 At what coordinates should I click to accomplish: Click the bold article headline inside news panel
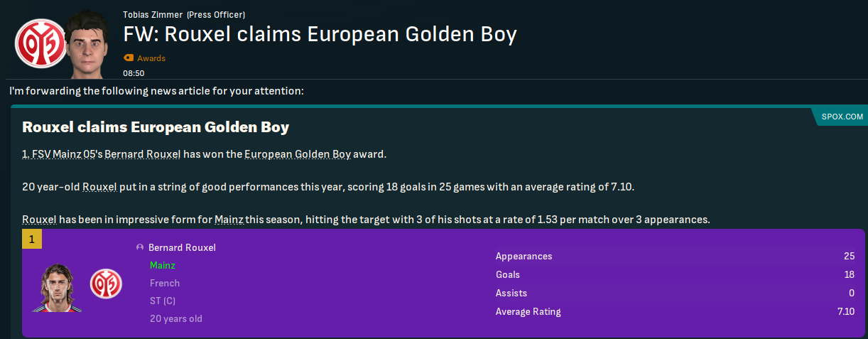pyautogui.click(x=156, y=128)
